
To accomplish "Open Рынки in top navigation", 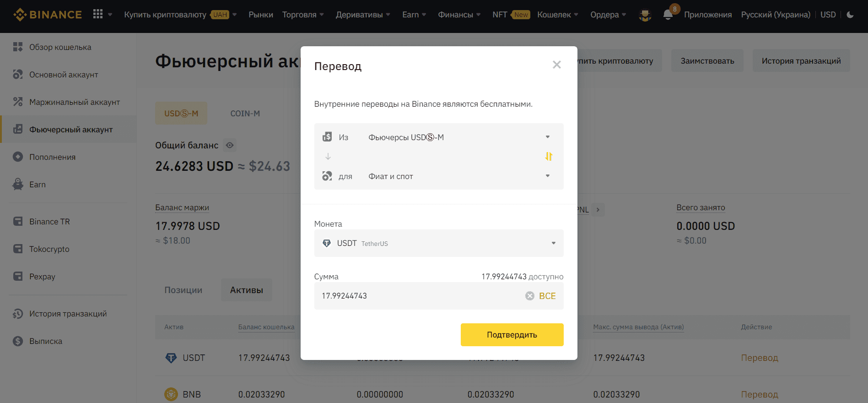I will (x=261, y=15).
